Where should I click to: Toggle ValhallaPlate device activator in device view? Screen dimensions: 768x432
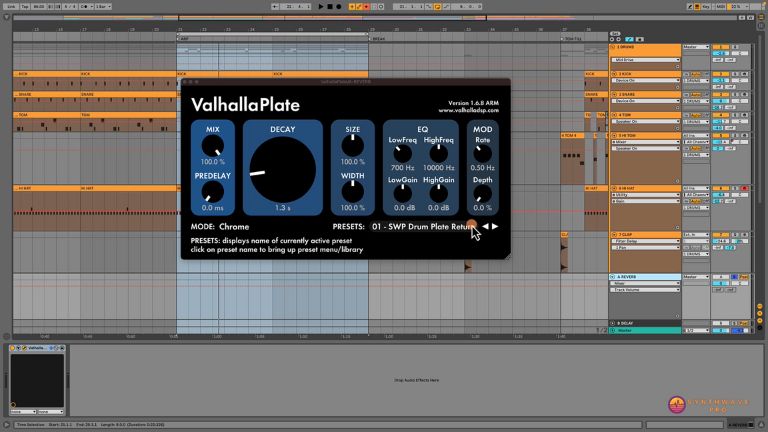[13, 348]
